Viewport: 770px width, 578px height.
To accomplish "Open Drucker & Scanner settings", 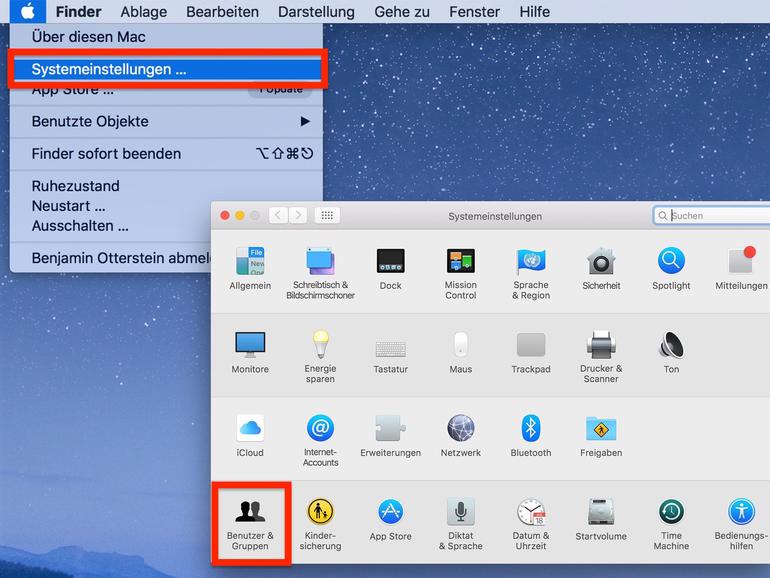I will click(601, 357).
